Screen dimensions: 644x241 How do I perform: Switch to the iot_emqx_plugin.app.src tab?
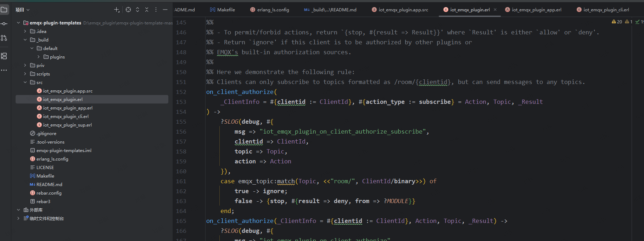coord(400,10)
